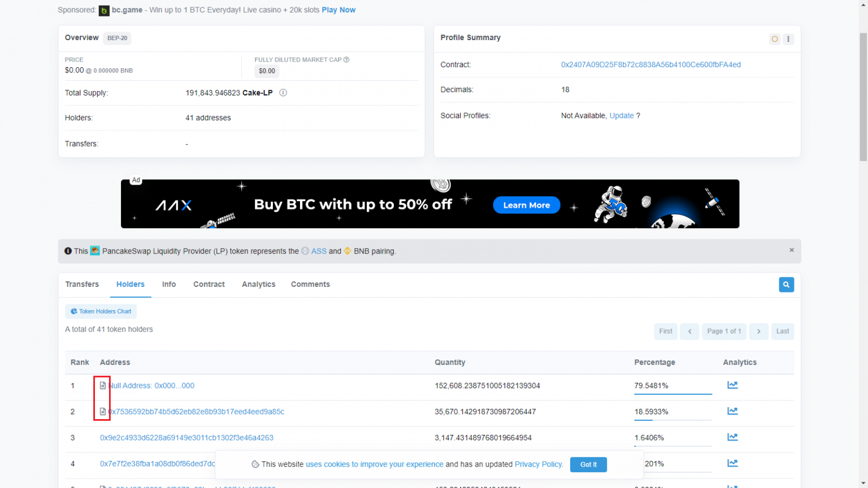Image resolution: width=868 pixels, height=488 pixels.
Task: Click Update to add social profiles
Action: click(x=621, y=115)
